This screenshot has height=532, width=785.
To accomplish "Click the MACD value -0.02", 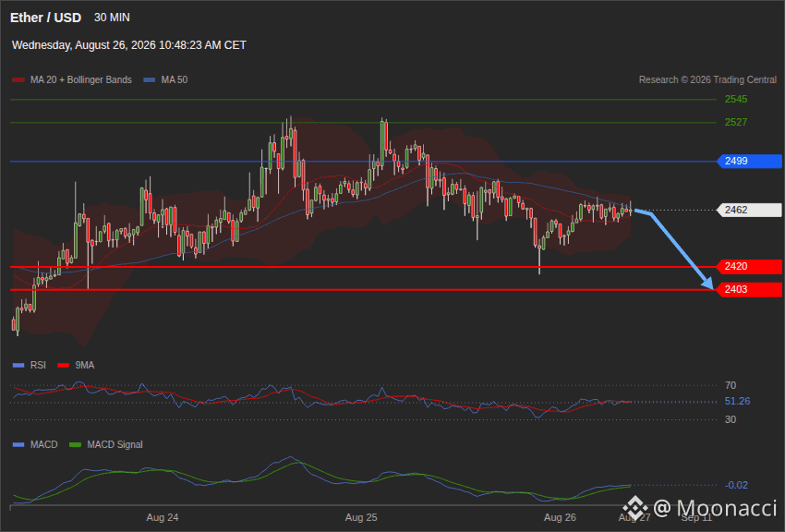I will (736, 485).
